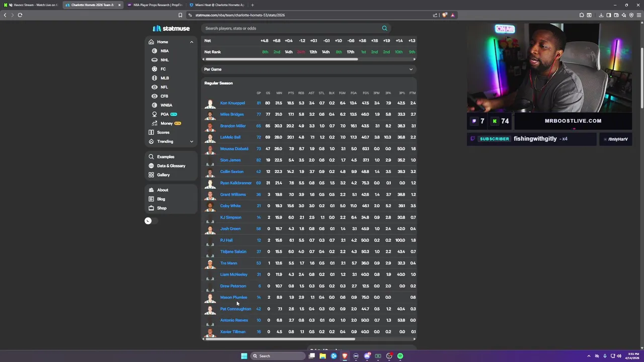Click the Examples search icon
The height and width of the screenshot is (362, 644).
point(151,157)
